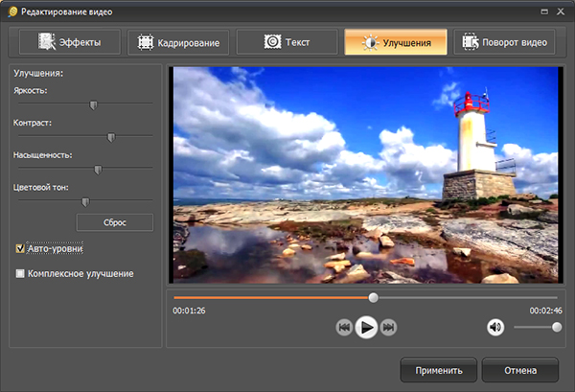Screen dimensions: 575x392
Task: Uncheck the Авто-уровни checkbox
Action: click(x=20, y=248)
